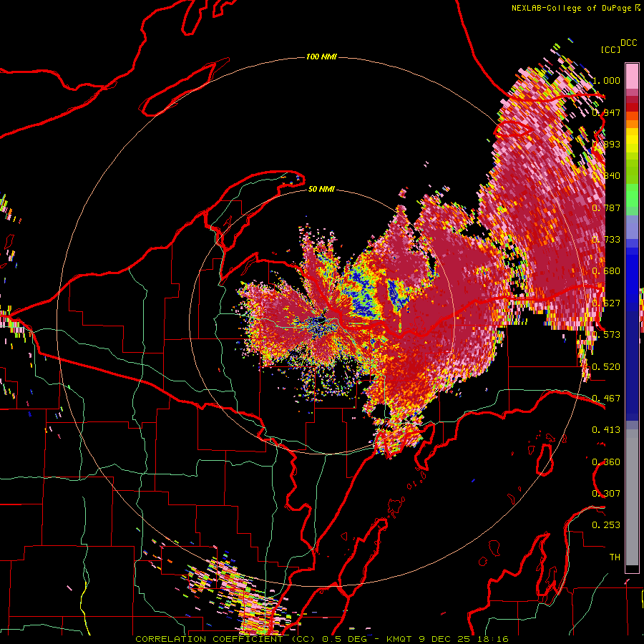Click the NEXLAB-College of DuPage title text
Viewport: 644px width, 644px height.
575,8
